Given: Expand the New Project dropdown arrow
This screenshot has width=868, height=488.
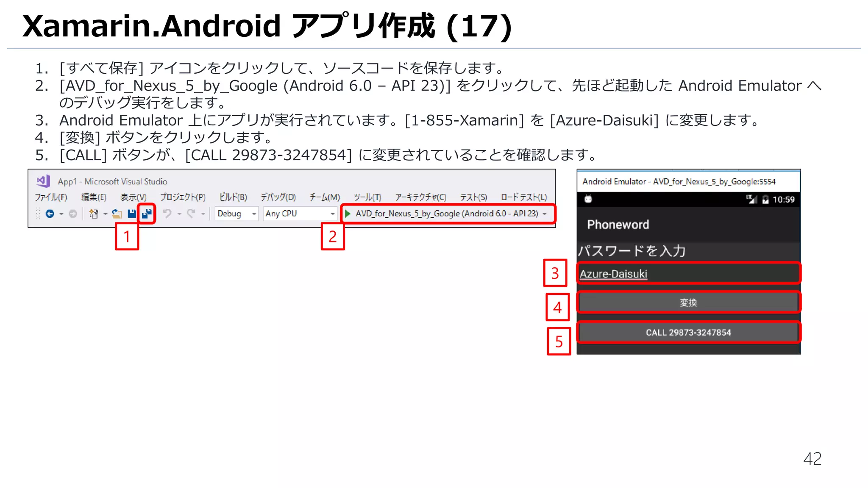Looking at the screenshot, I should [x=105, y=214].
